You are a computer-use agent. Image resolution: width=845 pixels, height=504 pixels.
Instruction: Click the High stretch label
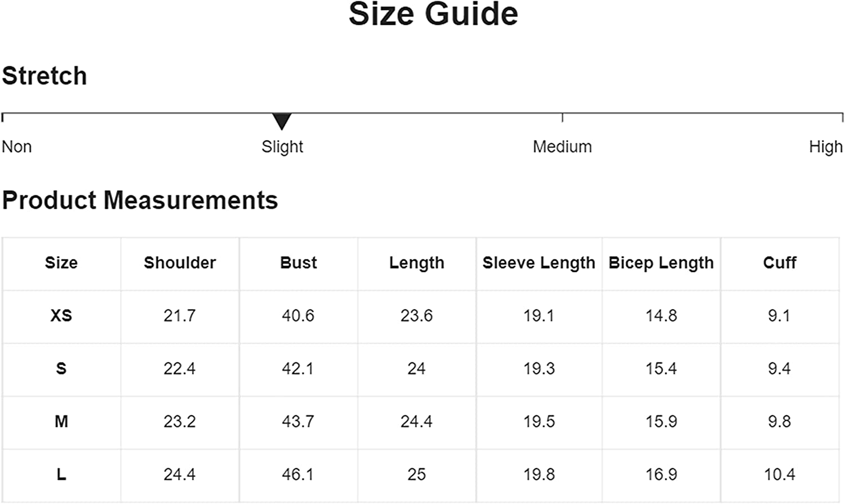[x=825, y=147]
